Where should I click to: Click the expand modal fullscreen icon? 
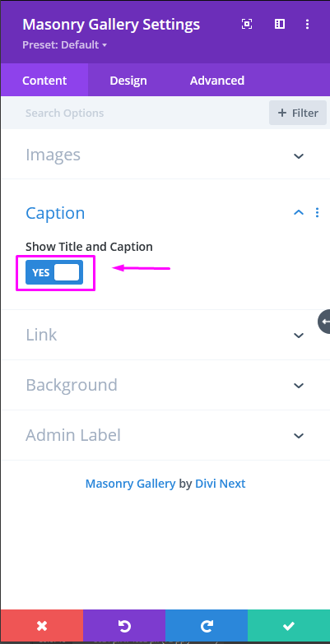click(x=247, y=24)
